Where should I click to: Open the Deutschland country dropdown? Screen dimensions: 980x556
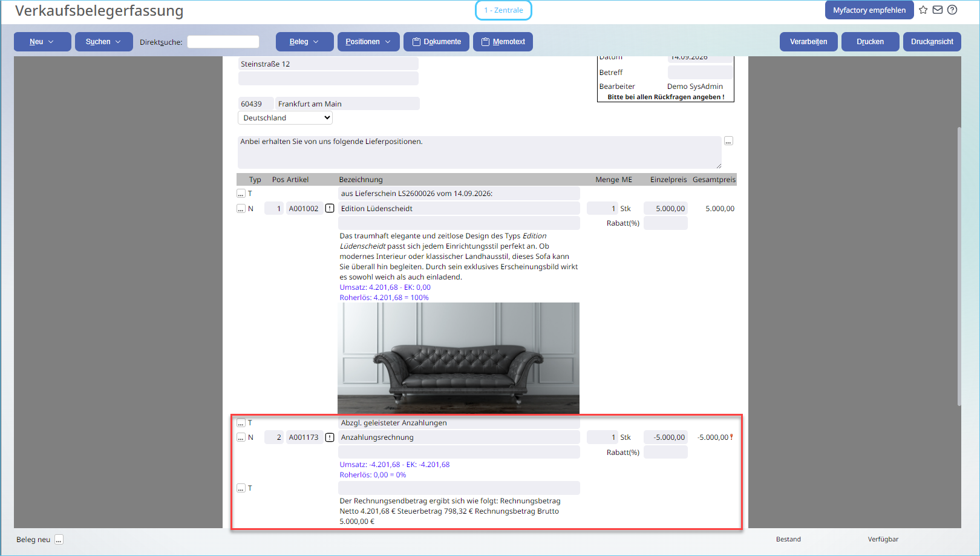coord(285,118)
